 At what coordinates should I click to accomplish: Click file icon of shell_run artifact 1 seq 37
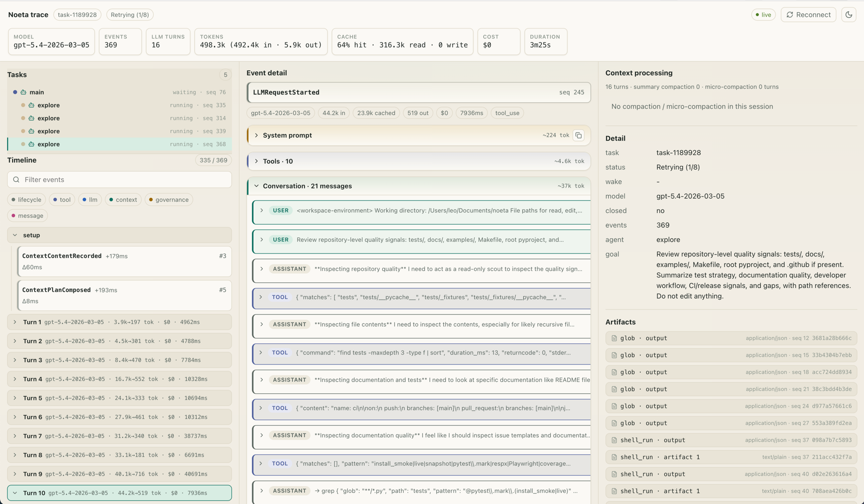pos(614,457)
